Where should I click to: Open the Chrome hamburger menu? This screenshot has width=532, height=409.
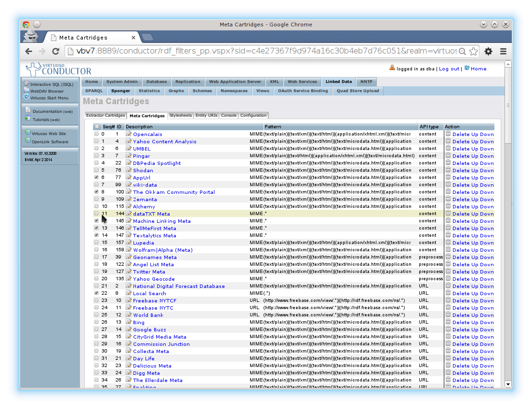pyautogui.click(x=503, y=51)
